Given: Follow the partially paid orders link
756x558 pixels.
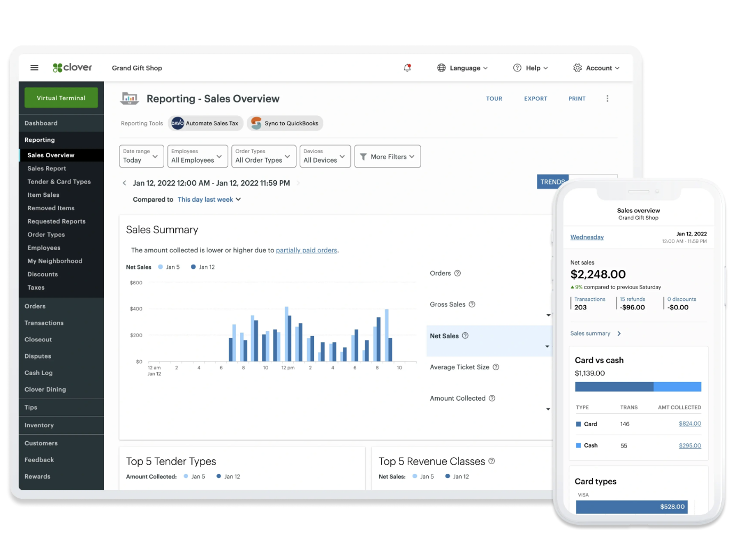Looking at the screenshot, I should pyautogui.click(x=306, y=250).
